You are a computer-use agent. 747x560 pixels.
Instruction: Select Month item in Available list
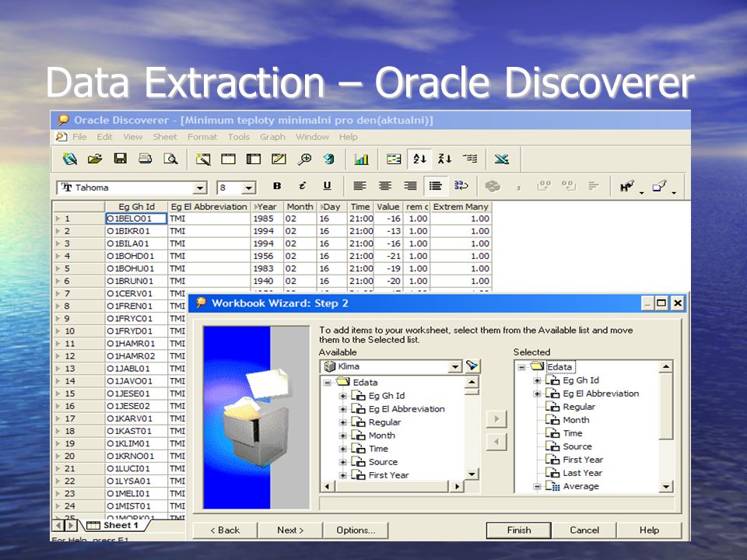(x=381, y=436)
